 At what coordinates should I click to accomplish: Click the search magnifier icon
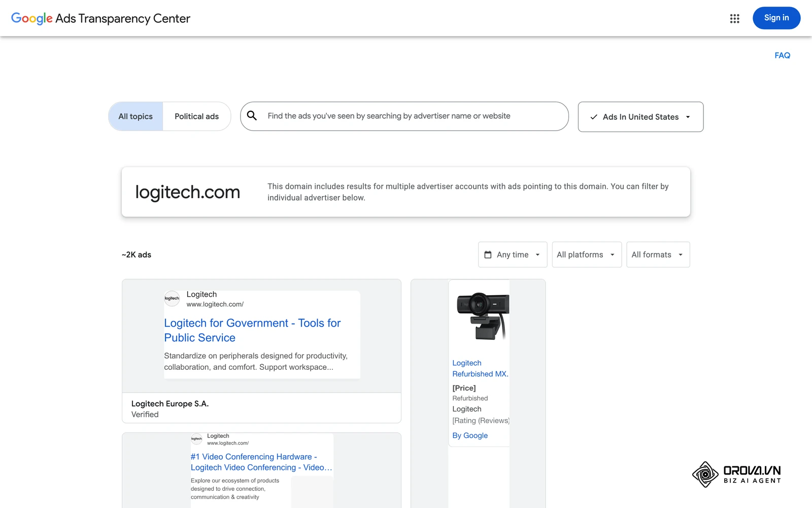pos(252,116)
